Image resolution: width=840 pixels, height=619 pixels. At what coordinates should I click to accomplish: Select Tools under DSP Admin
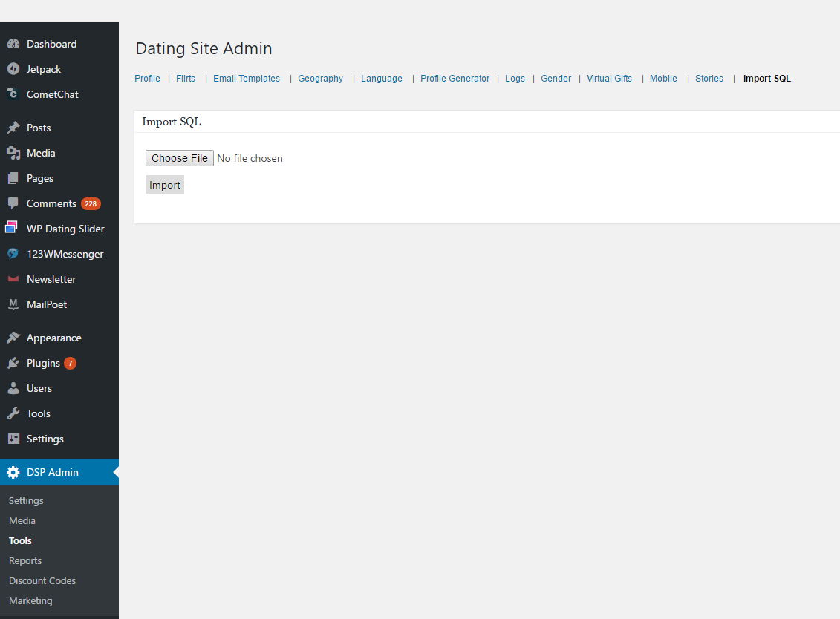20,541
